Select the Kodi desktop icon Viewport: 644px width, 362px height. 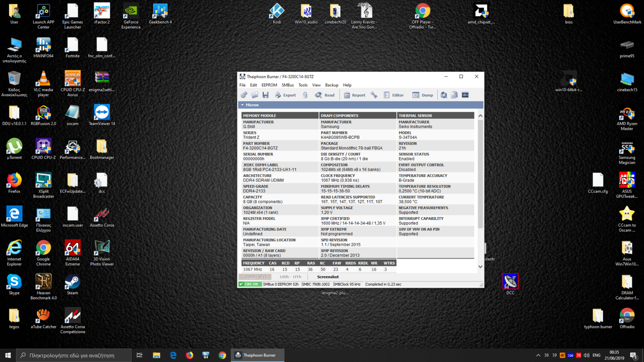(x=277, y=14)
